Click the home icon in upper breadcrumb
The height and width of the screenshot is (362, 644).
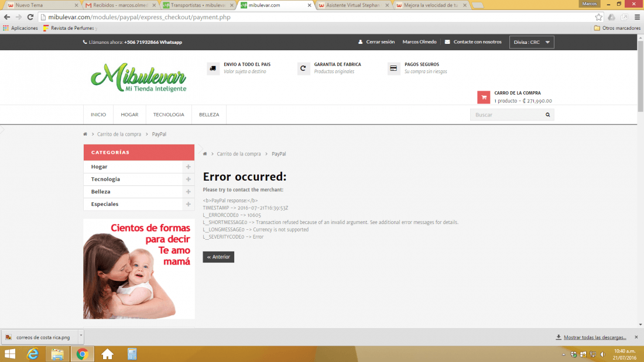click(85, 134)
